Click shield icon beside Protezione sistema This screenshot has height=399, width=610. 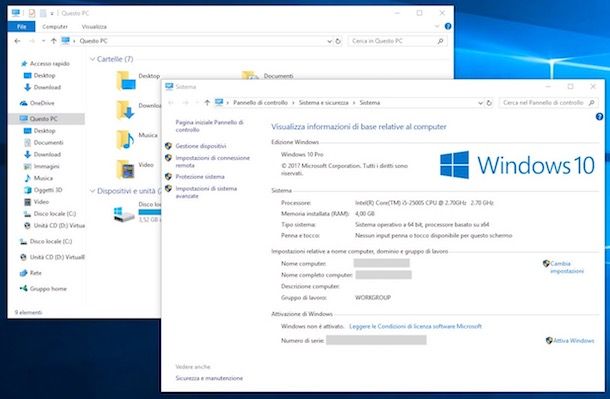tap(168, 177)
